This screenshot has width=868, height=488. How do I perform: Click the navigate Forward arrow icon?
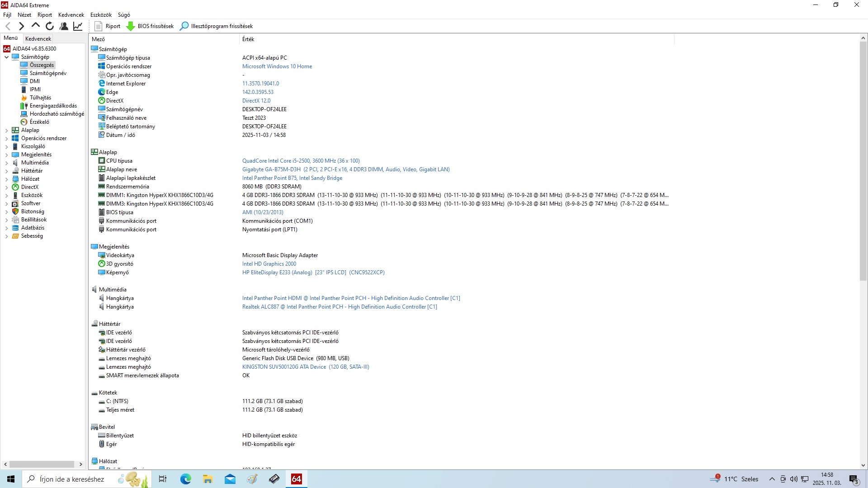[21, 26]
